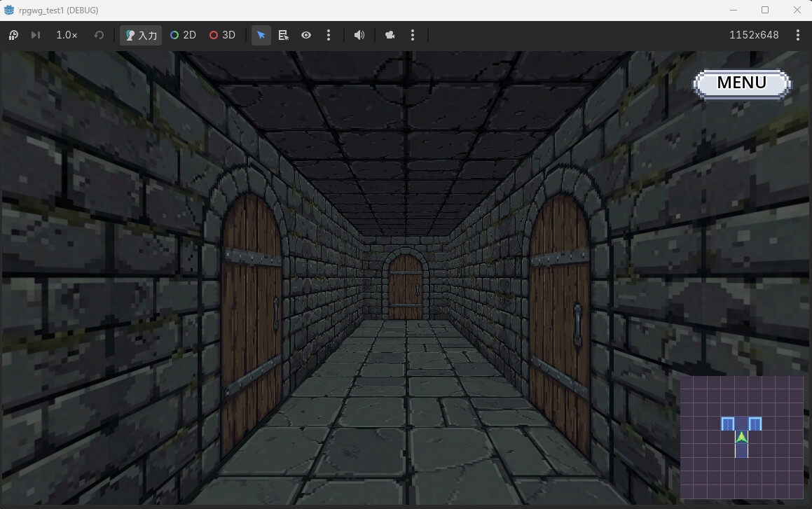Viewport: 812px width, 509px height.
Task: Maximize the rpgwg_test1 window
Action: 765,10
